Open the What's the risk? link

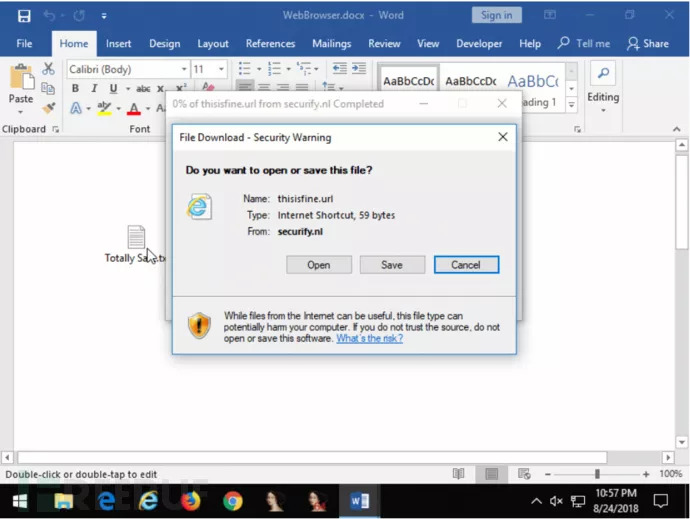click(x=370, y=338)
